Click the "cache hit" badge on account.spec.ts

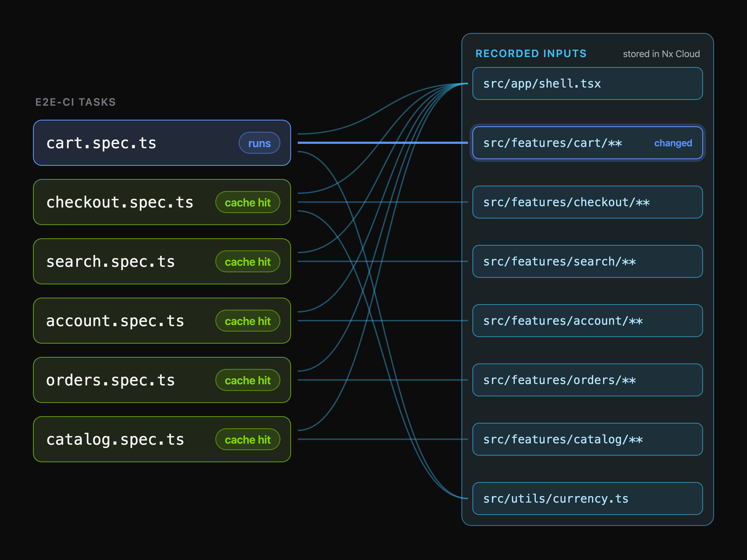point(247,321)
